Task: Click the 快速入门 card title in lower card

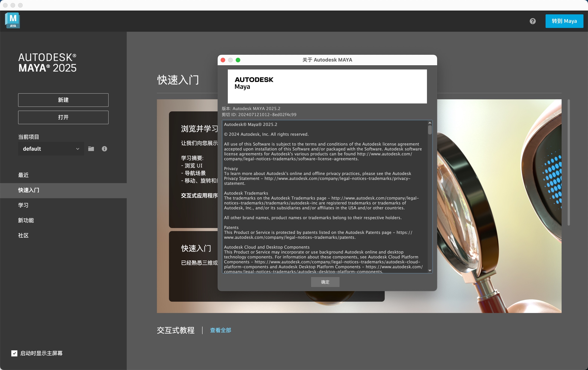Action: 196,248
